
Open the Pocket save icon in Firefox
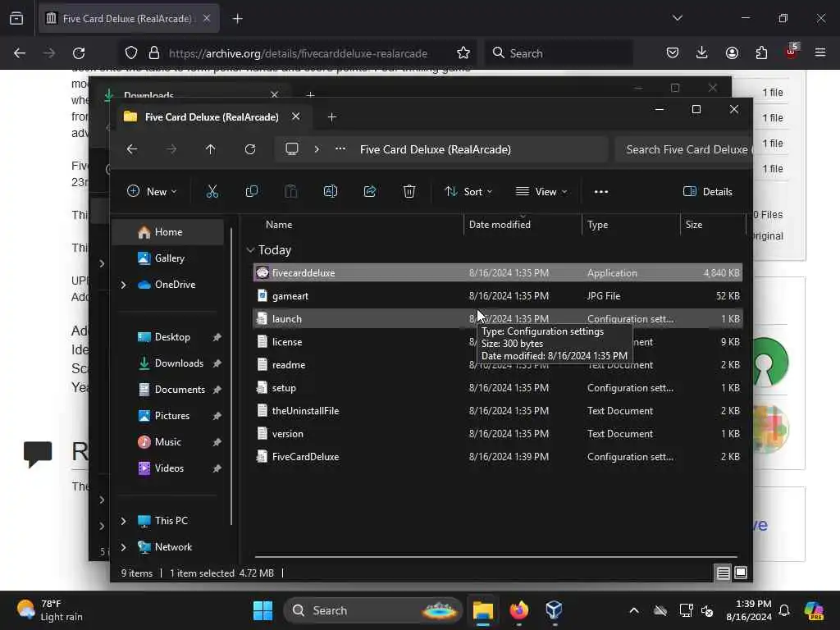coord(673,52)
